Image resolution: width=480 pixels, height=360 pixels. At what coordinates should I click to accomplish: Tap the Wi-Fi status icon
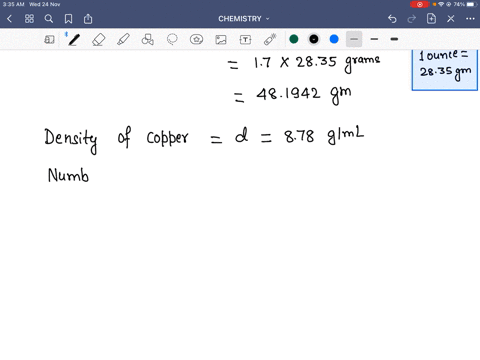(x=441, y=4)
